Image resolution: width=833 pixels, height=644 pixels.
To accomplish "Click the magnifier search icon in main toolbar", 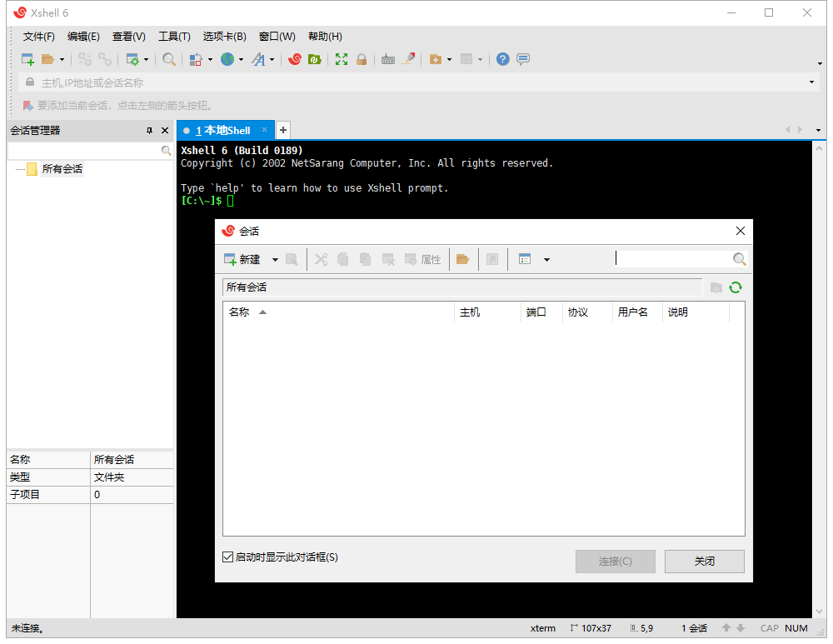I will tap(169, 59).
